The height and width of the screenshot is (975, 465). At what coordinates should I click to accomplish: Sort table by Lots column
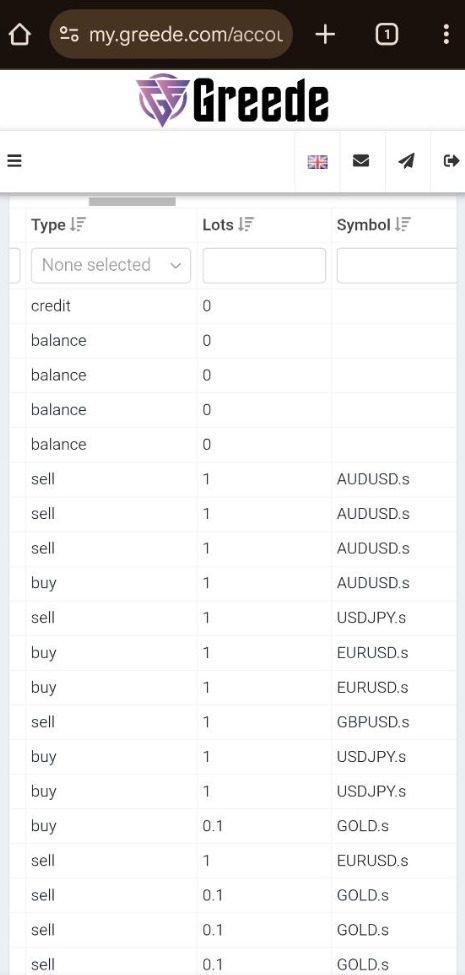coord(228,225)
